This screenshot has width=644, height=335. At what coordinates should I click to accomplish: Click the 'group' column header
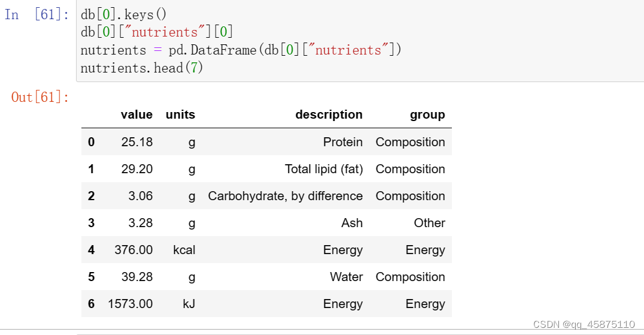tap(427, 114)
